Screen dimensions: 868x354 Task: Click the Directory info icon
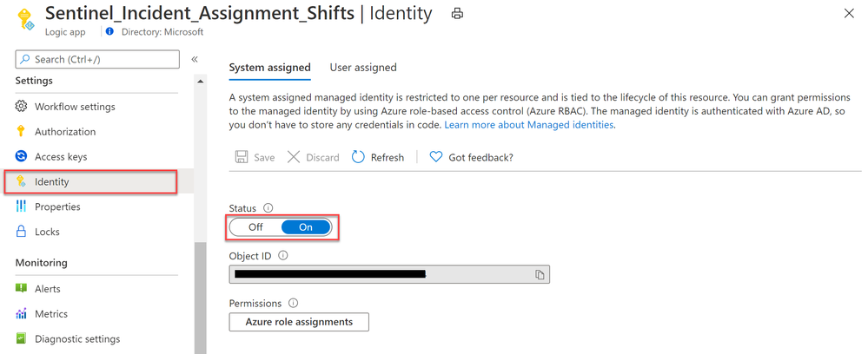[x=109, y=31]
